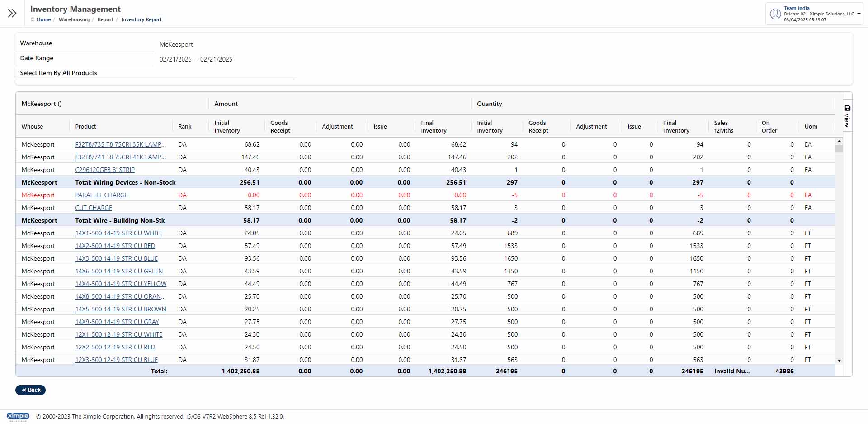868x424 pixels.
Task: Open the vertical View side tab
Action: pyautogui.click(x=847, y=120)
